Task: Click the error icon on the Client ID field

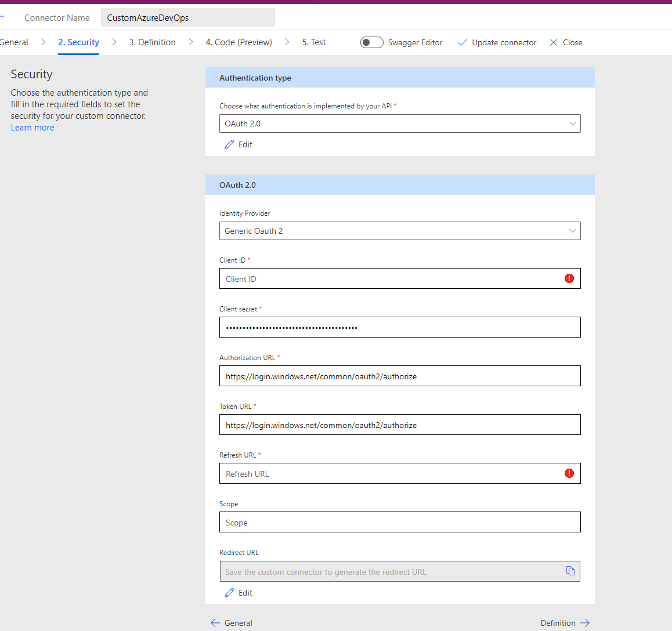Action: [569, 278]
